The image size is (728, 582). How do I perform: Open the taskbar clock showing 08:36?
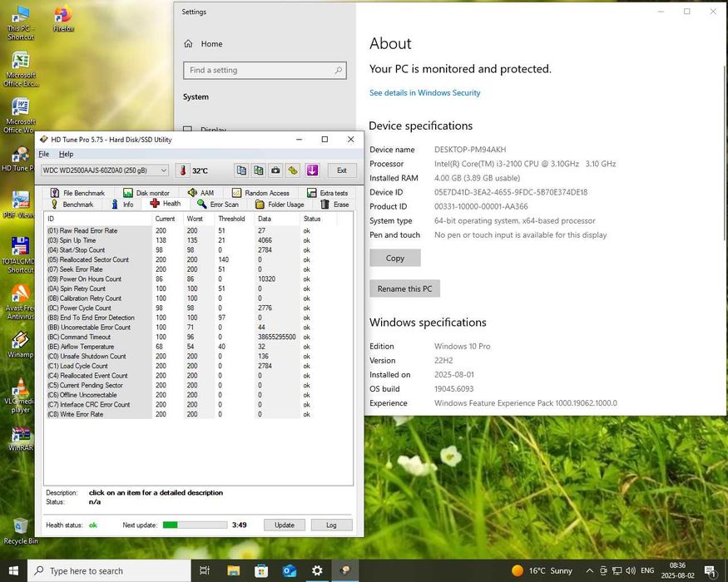tap(678, 570)
